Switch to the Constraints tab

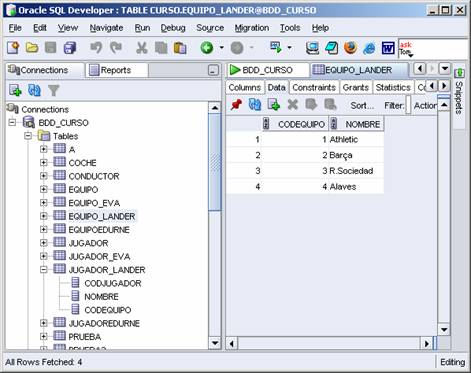click(314, 87)
